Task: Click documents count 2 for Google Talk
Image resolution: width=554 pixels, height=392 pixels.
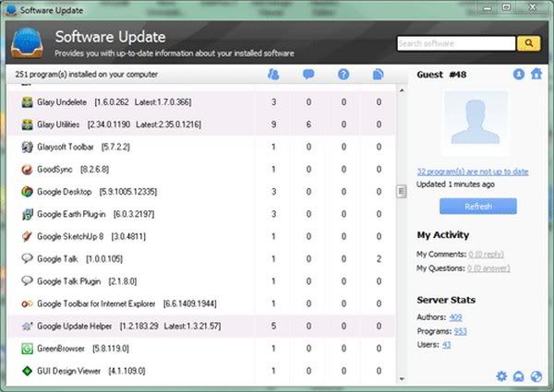Action: click(x=379, y=259)
